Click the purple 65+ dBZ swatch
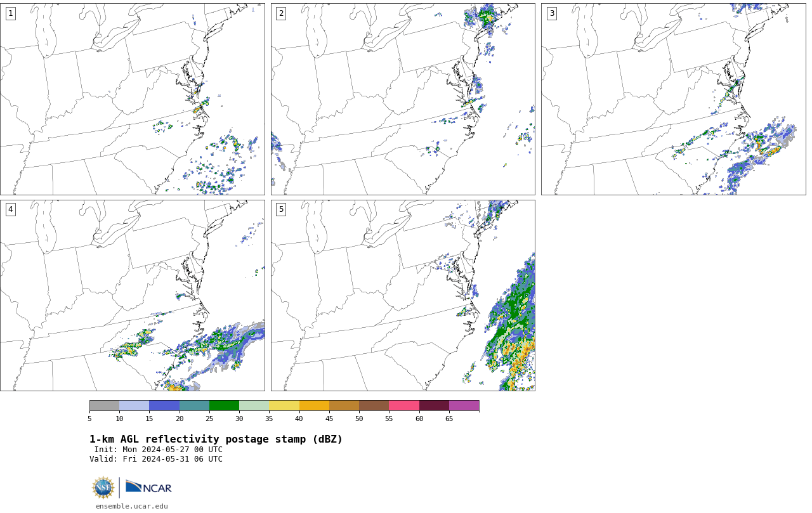 point(464,406)
